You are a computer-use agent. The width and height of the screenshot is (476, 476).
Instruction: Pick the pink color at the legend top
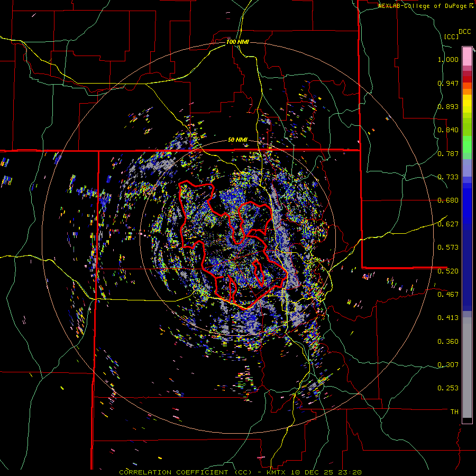pyautogui.click(x=467, y=56)
